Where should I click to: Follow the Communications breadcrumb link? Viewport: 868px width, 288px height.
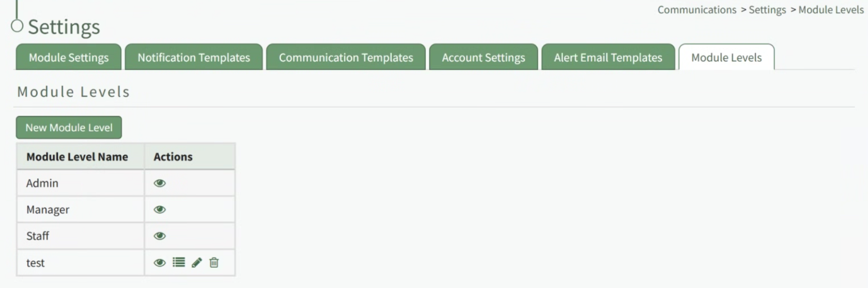(697, 10)
